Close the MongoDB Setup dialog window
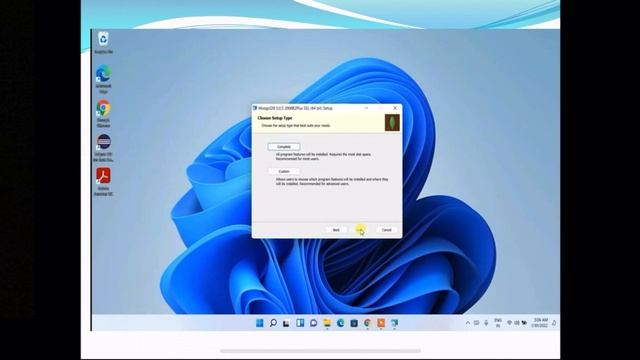The height and width of the screenshot is (360, 640). pos(395,108)
